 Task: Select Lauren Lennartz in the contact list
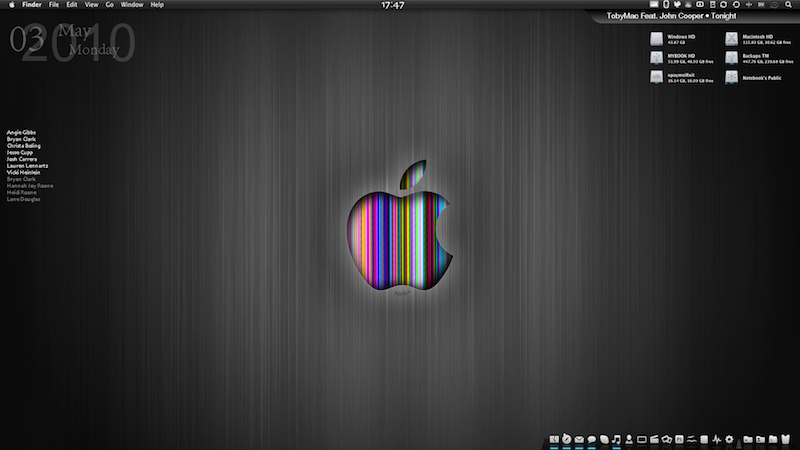tap(28, 166)
